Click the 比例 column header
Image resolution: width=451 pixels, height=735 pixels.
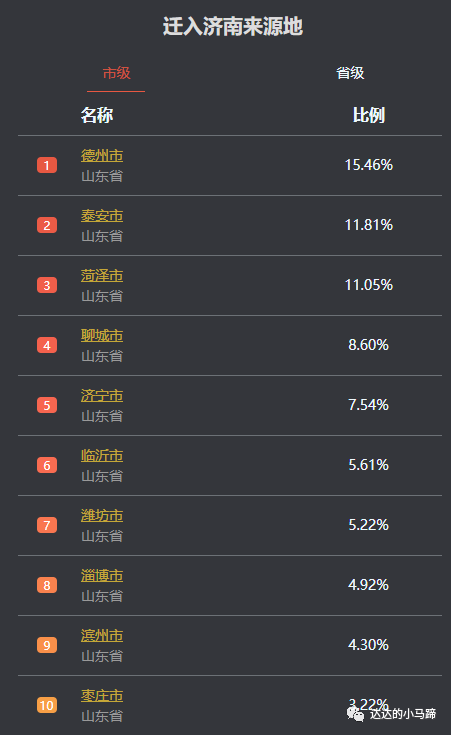coord(369,115)
